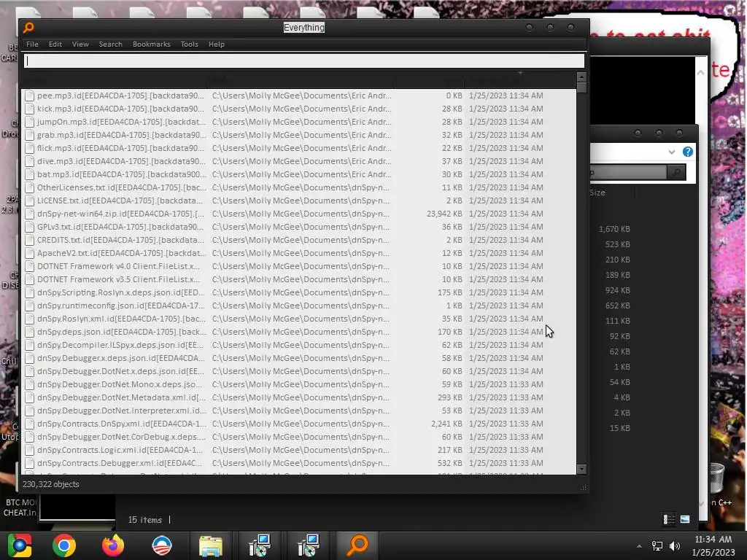Open the Bookmarks menu
The width and height of the screenshot is (747, 560).
tap(152, 44)
